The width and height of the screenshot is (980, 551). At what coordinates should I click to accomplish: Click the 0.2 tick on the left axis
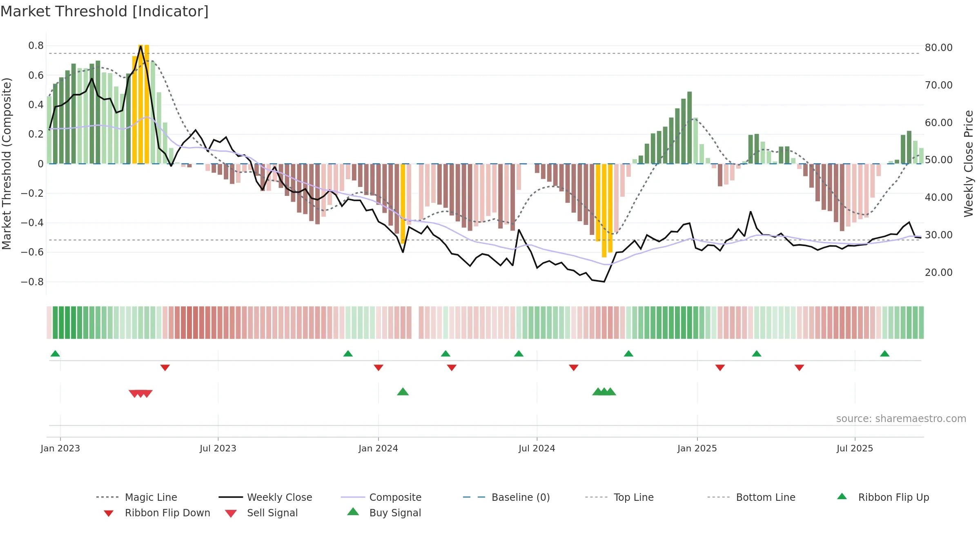pos(36,134)
